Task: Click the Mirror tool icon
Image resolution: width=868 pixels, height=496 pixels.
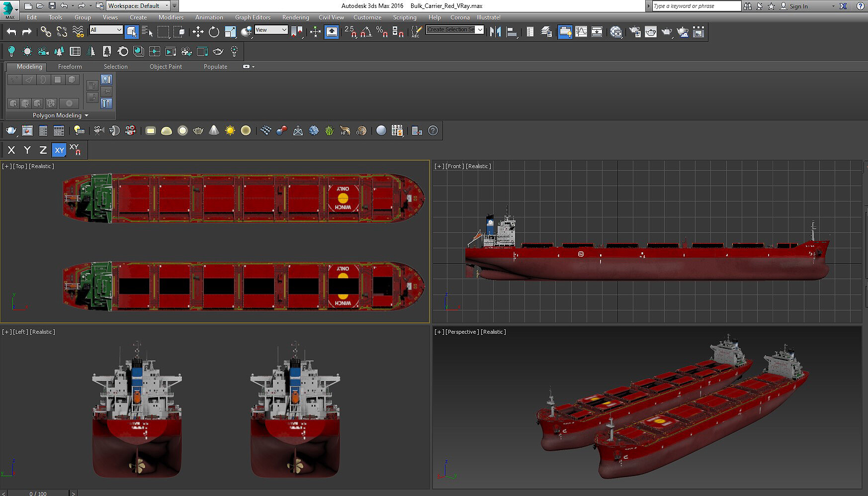Action: pos(495,32)
